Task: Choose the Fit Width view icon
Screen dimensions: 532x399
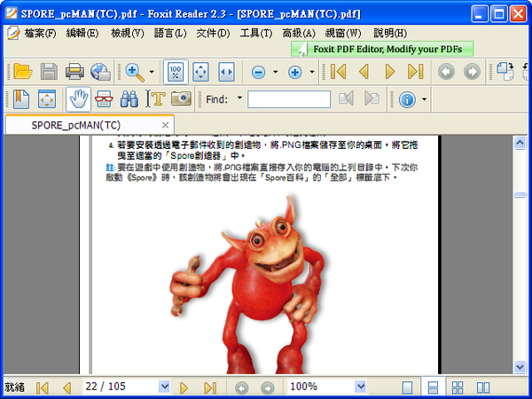Action: tap(226, 72)
